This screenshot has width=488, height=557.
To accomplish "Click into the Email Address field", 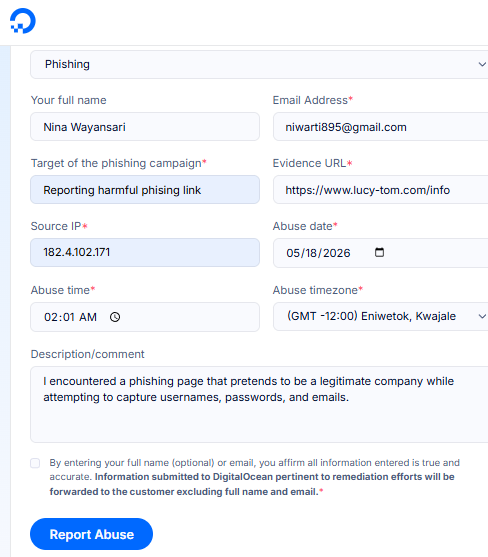I will (x=380, y=127).
